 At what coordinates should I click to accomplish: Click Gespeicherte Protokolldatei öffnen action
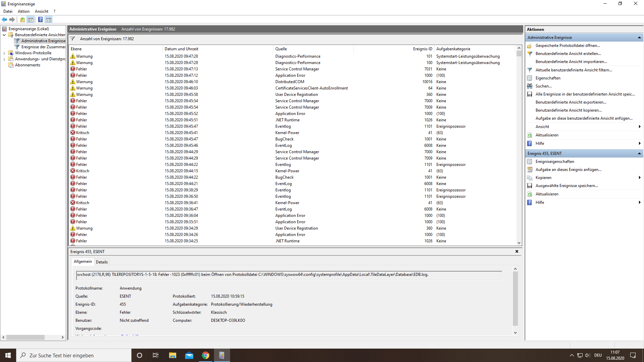click(568, 46)
